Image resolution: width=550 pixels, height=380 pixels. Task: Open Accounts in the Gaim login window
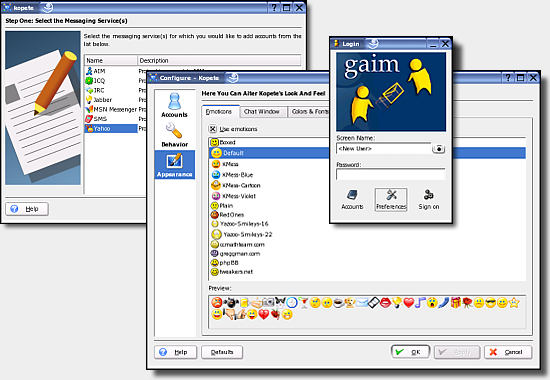pyautogui.click(x=352, y=199)
